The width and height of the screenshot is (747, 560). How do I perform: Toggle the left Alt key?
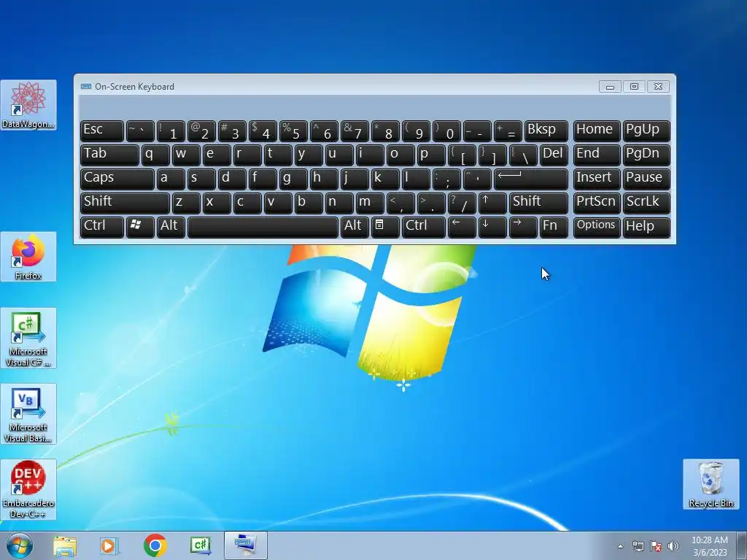coord(171,227)
